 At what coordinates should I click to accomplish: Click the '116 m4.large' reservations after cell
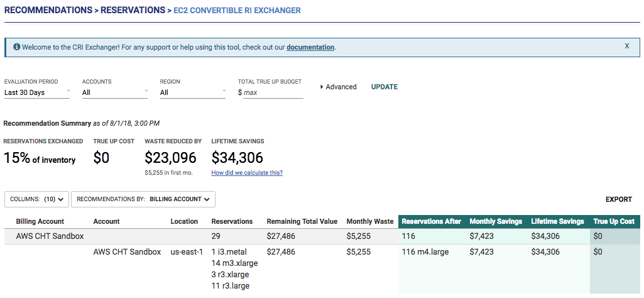[x=425, y=252]
